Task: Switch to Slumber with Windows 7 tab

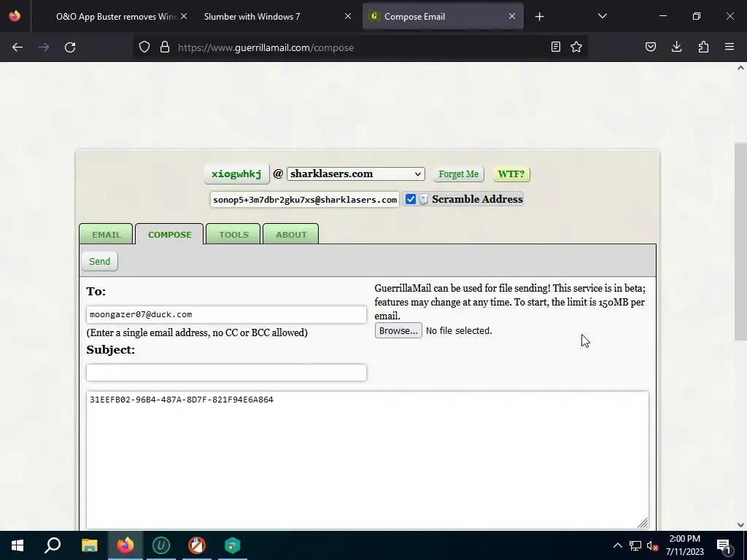Action: click(252, 17)
